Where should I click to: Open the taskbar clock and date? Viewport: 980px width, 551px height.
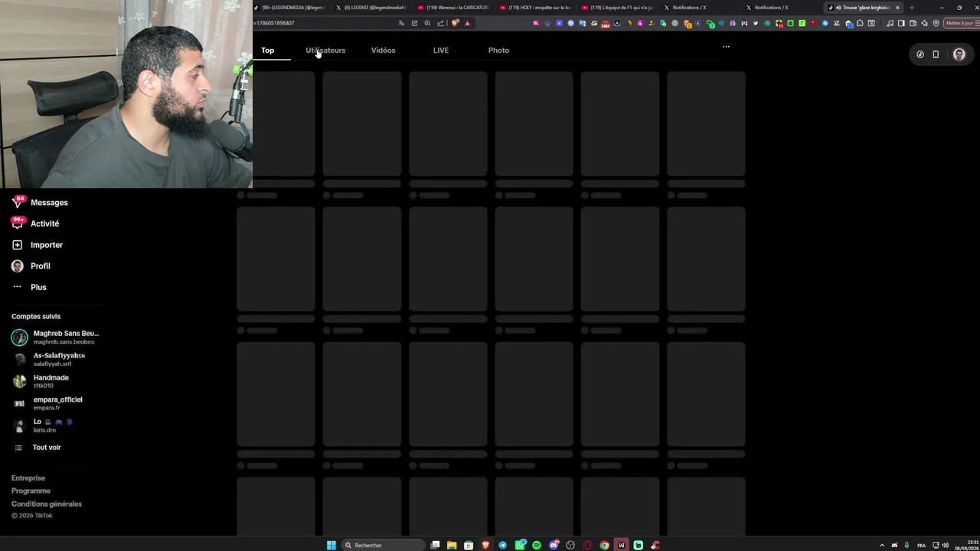(965, 545)
